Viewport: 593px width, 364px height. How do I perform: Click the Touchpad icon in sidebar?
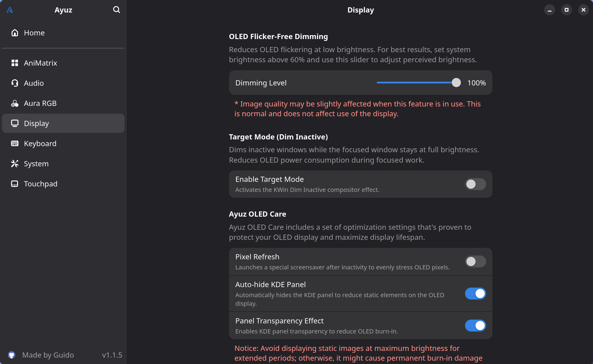point(15,184)
